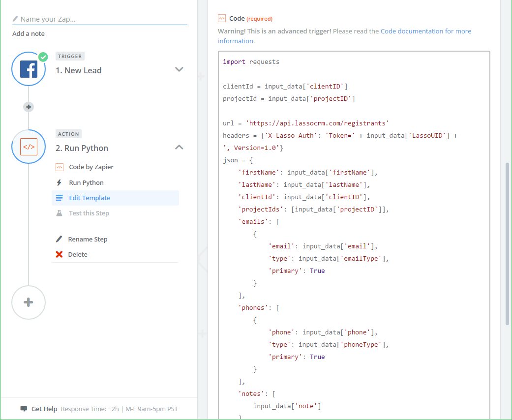
Task: Expand the New Lead trigger chevron
Action: 179,69
